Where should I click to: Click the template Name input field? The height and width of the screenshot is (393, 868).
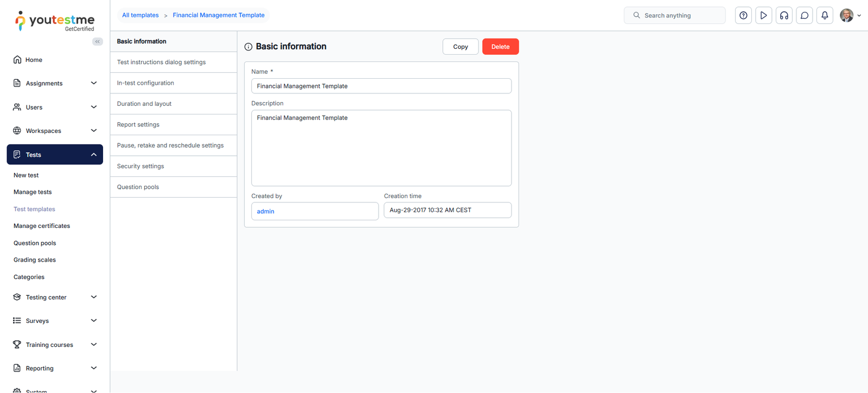click(x=381, y=86)
